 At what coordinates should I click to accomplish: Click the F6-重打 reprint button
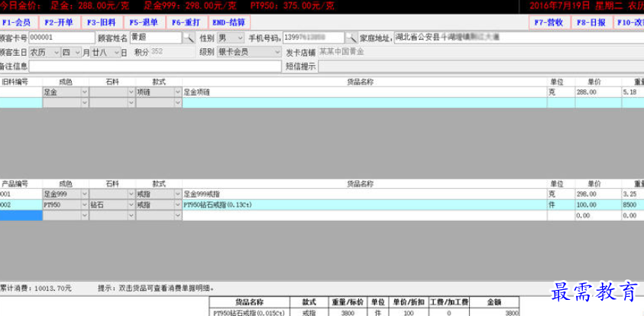186,23
